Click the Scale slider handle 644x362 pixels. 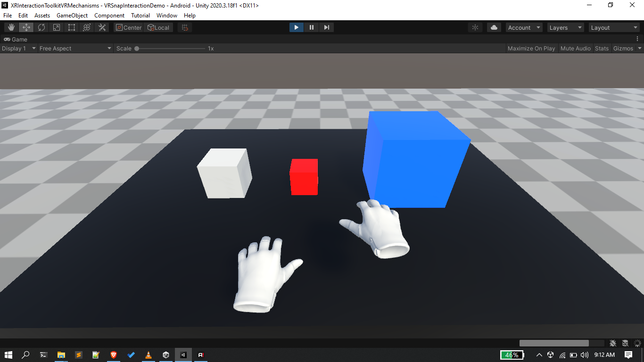coord(137,48)
